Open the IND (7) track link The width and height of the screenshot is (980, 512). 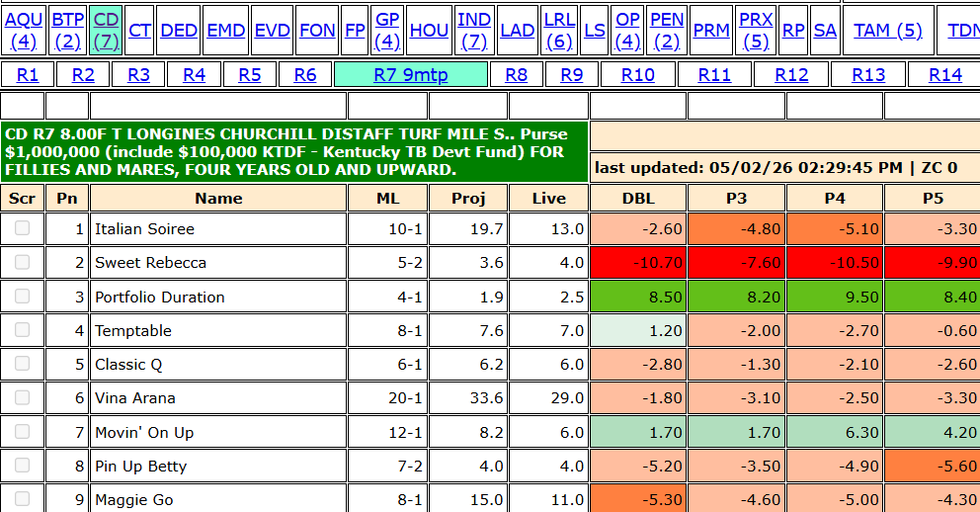click(474, 30)
